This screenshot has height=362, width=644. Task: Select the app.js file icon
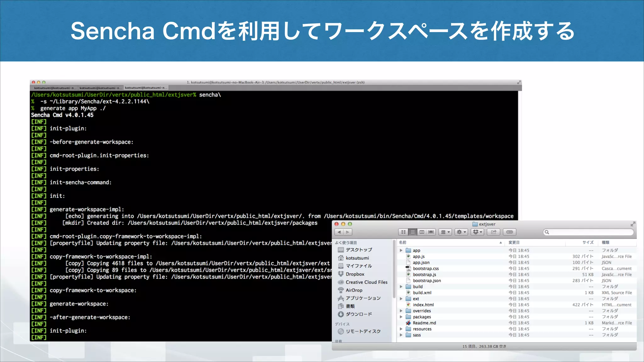click(x=408, y=256)
